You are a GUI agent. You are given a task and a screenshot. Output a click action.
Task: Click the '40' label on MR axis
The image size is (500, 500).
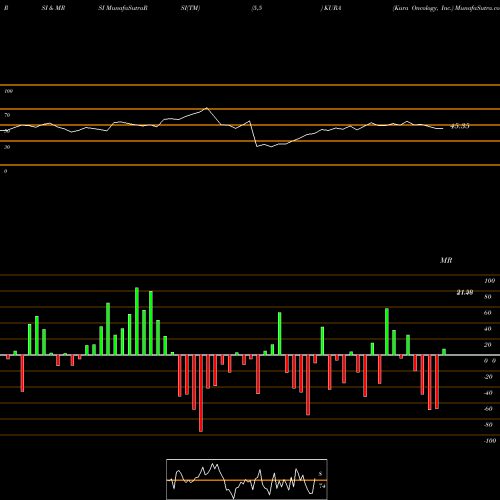(x=487, y=329)
